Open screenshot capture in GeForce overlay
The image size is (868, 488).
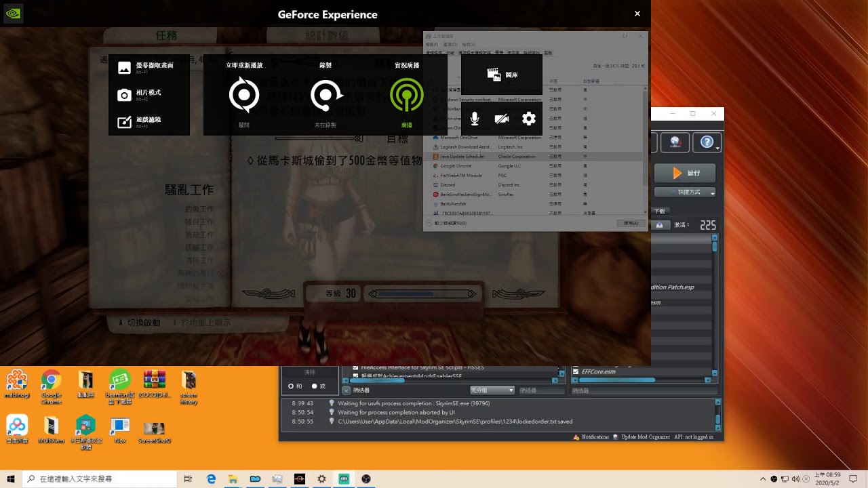(x=146, y=67)
